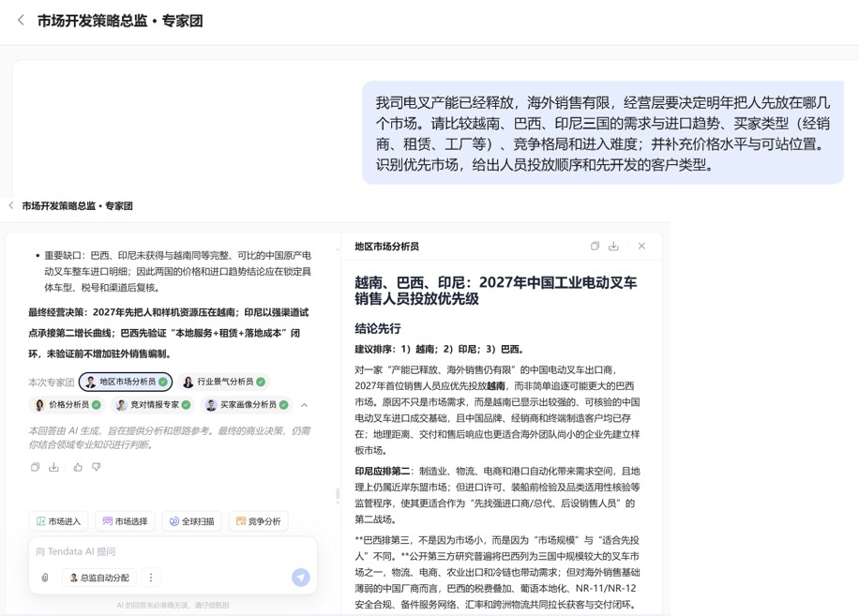859x616 pixels.
Task: Send the message with paper-plane button
Action: coord(301,578)
